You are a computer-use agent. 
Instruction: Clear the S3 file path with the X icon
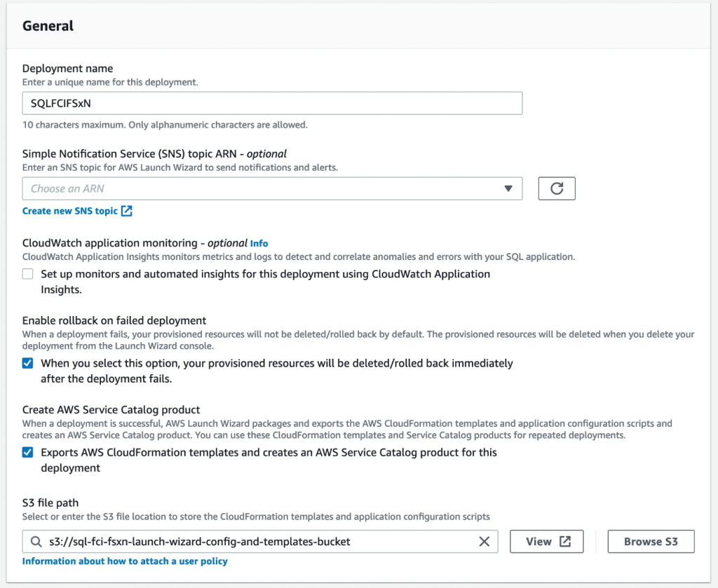point(484,541)
